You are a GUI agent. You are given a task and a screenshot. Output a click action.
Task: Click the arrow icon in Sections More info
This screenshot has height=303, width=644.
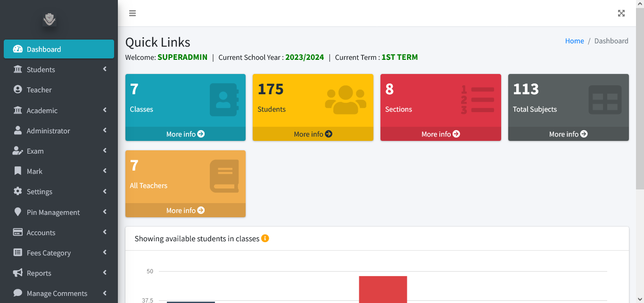point(456,134)
